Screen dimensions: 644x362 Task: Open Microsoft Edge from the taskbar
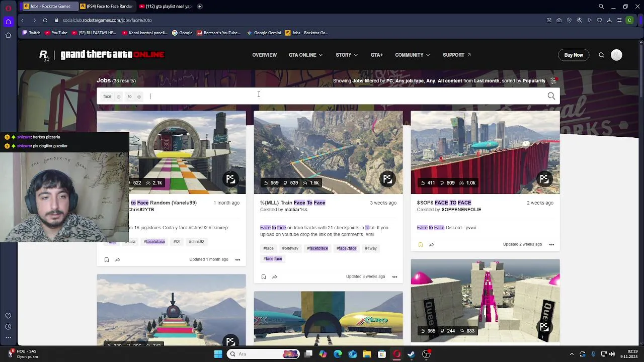[x=338, y=354]
